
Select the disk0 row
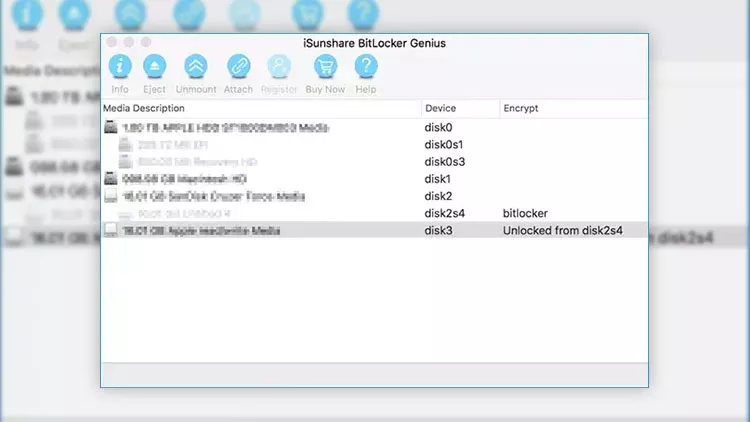(375, 127)
